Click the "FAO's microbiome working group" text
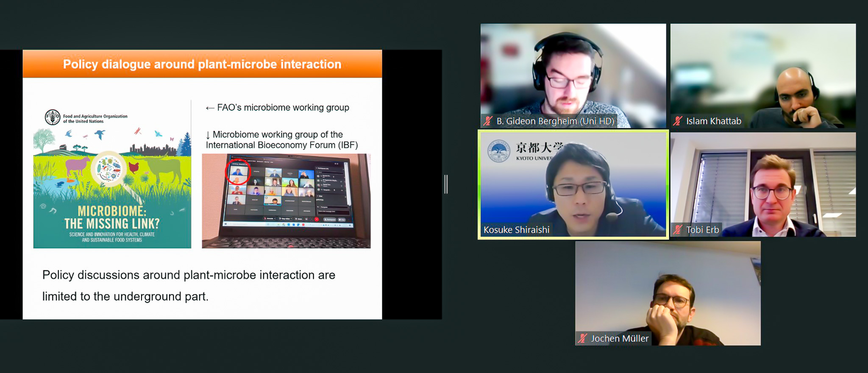Viewport: 868px width, 373px height. [x=283, y=108]
